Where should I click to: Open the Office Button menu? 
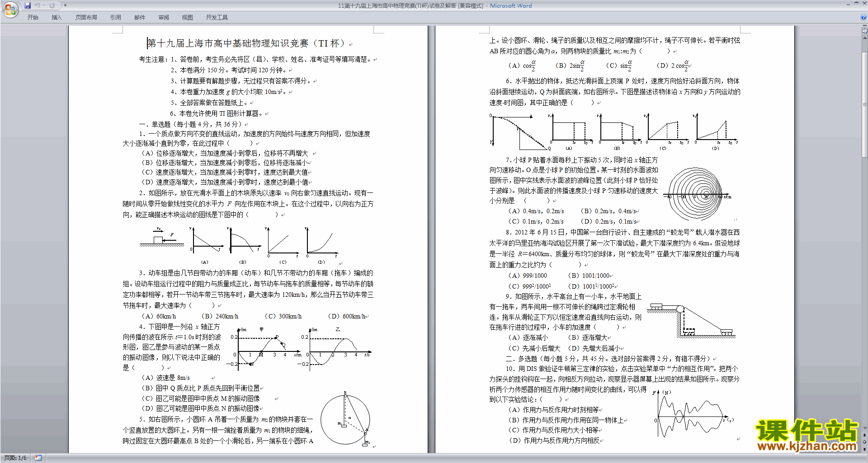(x=10, y=9)
